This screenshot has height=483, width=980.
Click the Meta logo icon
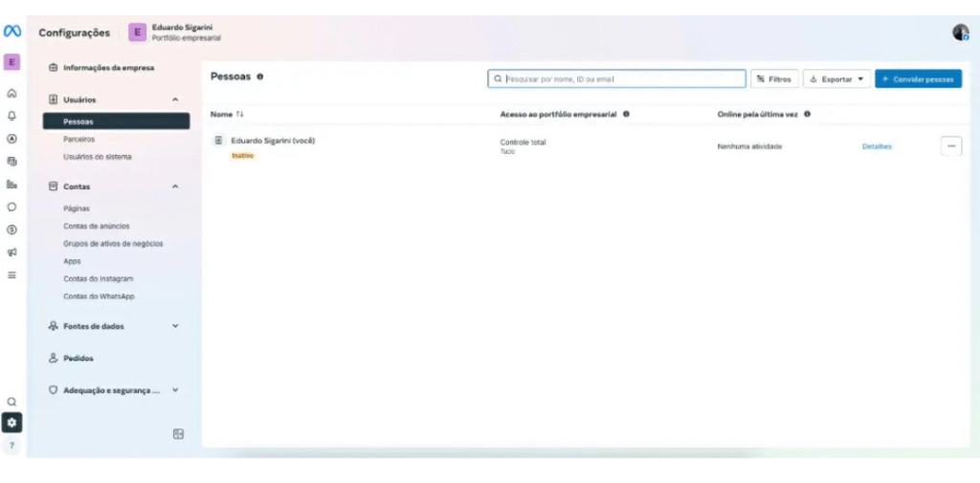[12, 33]
